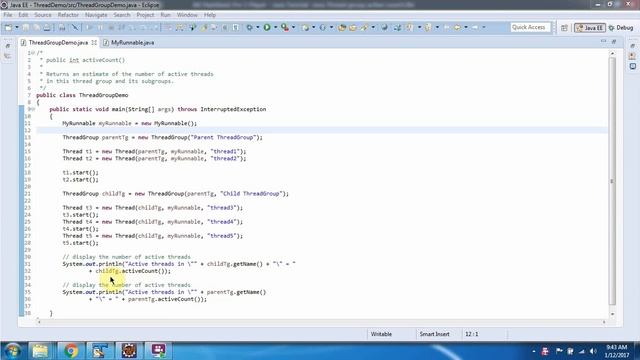Click the vertical scrollbar down arrow

pyautogui.click(x=612, y=314)
